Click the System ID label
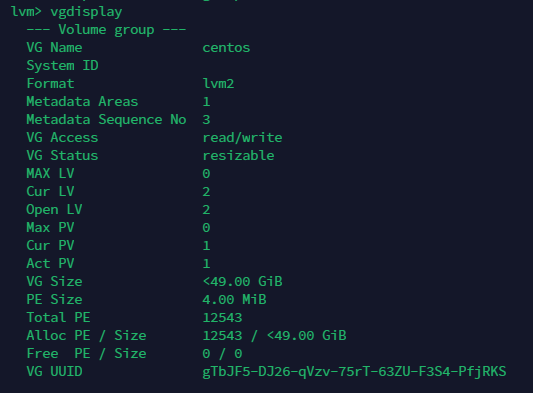This screenshot has width=533, height=393. pyautogui.click(x=63, y=66)
